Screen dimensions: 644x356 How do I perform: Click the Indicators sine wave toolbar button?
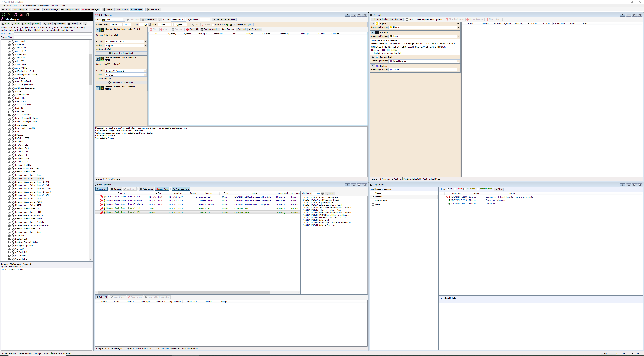[x=122, y=10]
